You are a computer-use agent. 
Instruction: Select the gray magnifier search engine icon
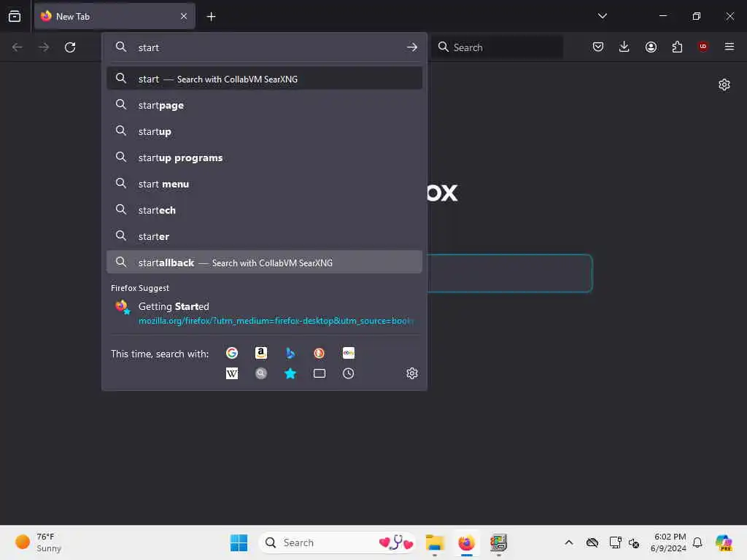click(x=261, y=373)
